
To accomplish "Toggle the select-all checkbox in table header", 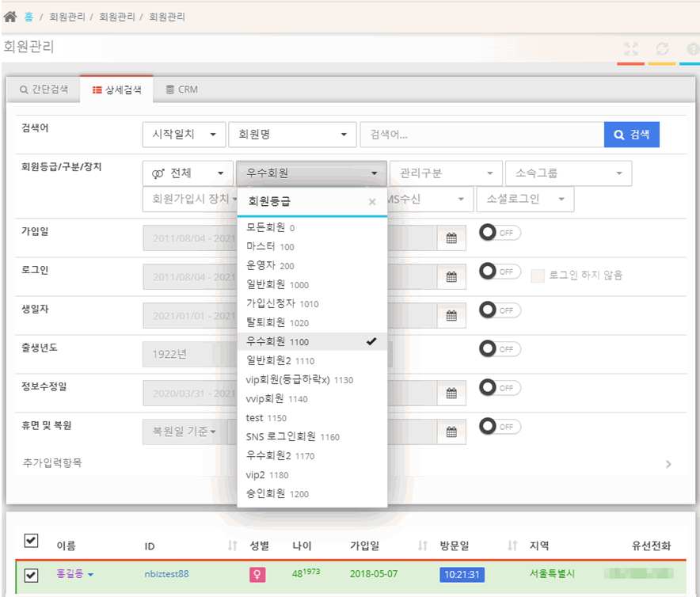I will tap(31, 541).
